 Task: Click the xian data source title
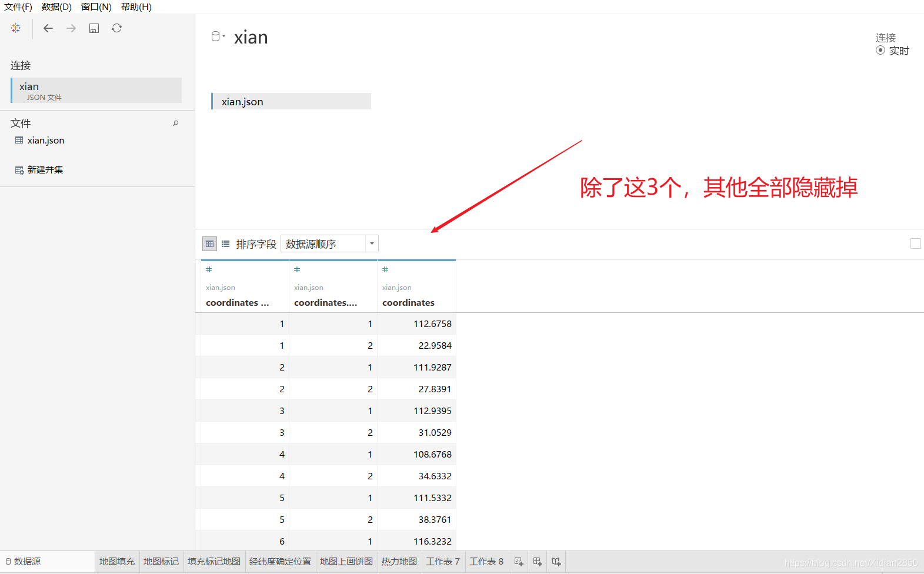point(251,38)
